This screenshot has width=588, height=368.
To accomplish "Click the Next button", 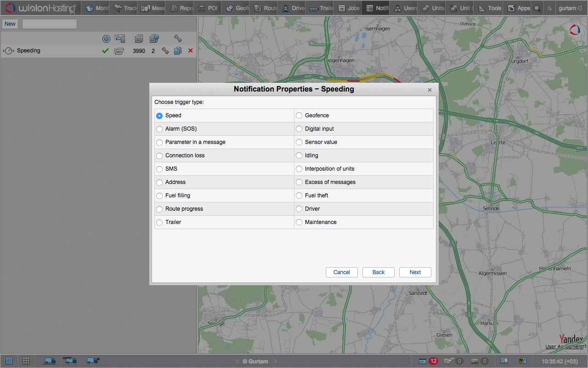I will point(415,272).
